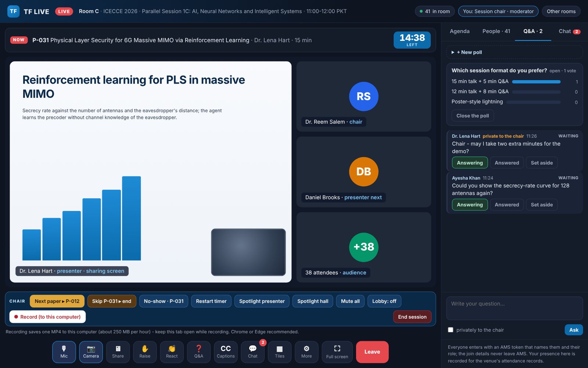The image size is (588, 368).
Task: Open the React emoji button
Action: tap(172, 352)
